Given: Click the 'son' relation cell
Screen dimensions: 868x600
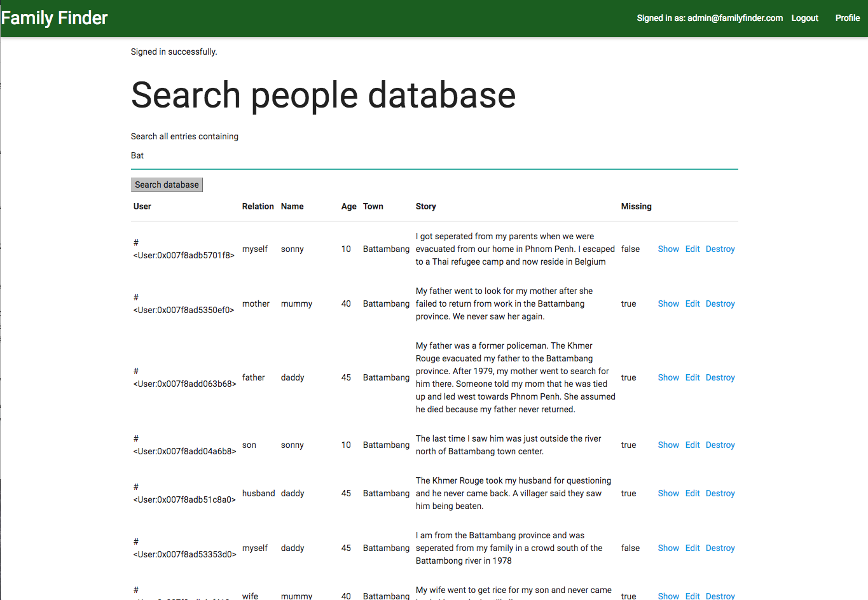Looking at the screenshot, I should (x=249, y=445).
